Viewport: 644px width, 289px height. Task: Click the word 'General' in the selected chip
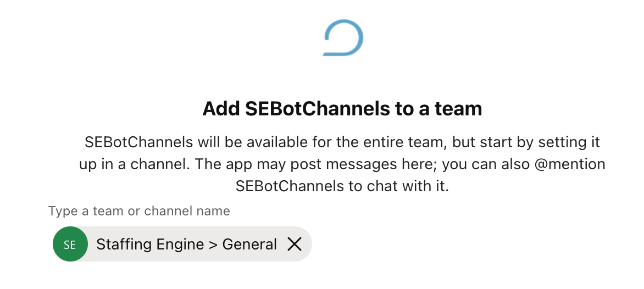(249, 244)
